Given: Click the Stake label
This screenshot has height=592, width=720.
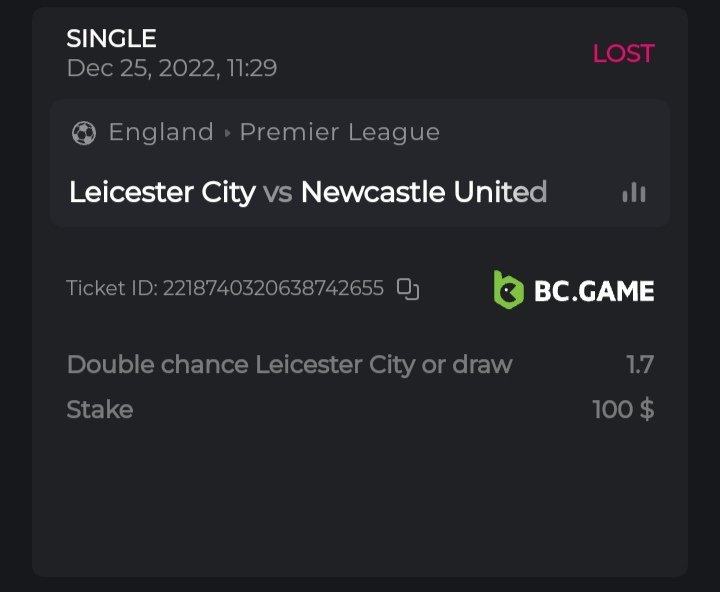Looking at the screenshot, I should pos(99,409).
